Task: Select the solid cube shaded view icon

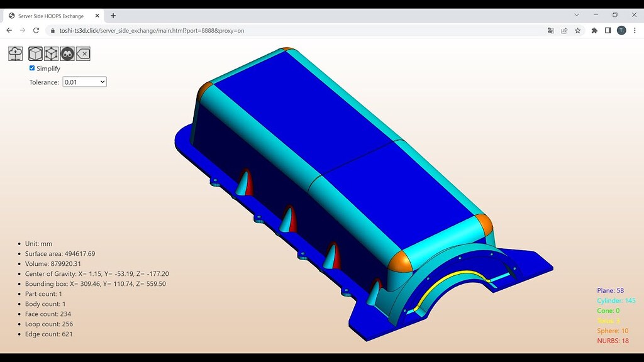Action: (35, 53)
